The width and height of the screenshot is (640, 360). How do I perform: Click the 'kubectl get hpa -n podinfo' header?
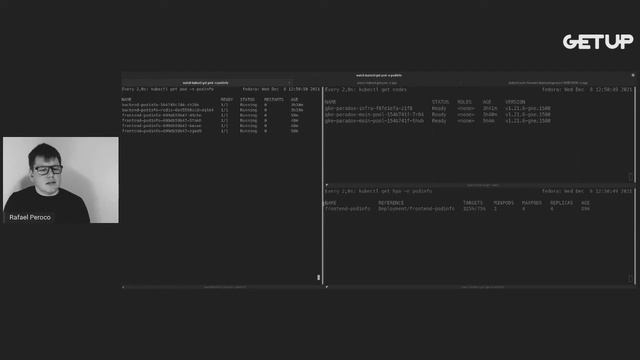tap(378, 191)
